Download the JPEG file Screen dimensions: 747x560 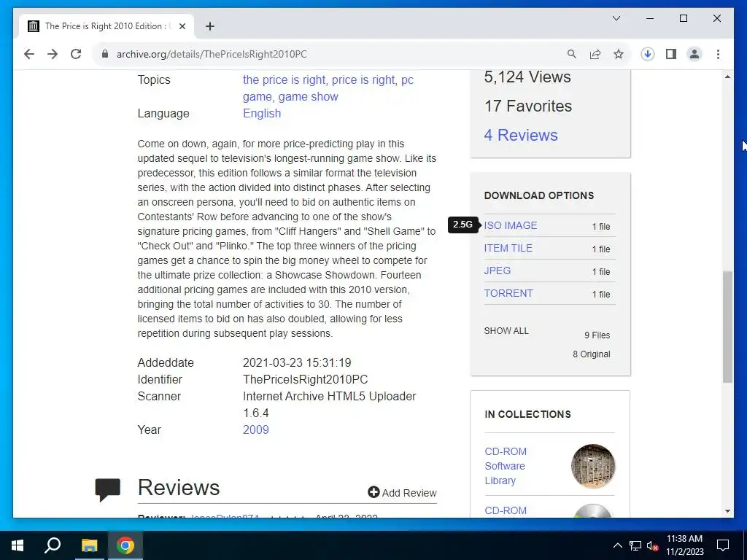(498, 271)
